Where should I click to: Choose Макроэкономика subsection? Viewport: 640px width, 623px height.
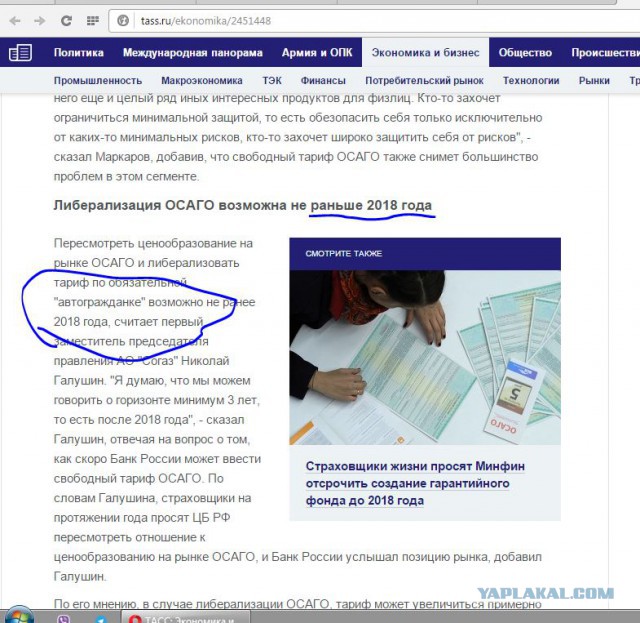point(202,80)
